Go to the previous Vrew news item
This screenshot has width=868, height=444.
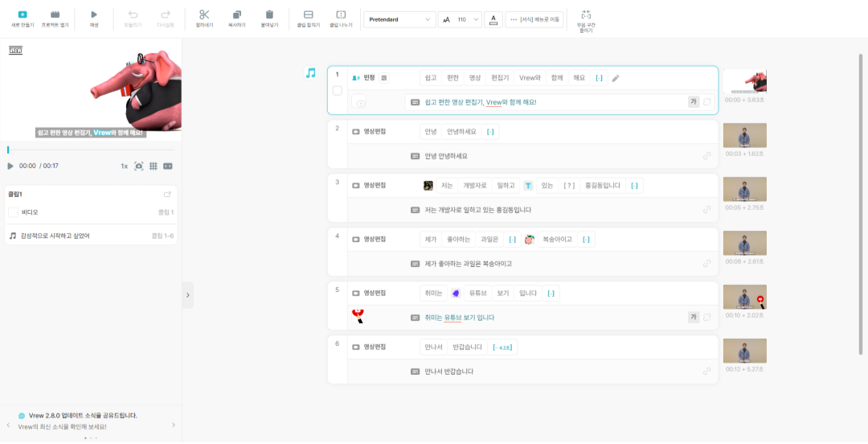(8, 425)
